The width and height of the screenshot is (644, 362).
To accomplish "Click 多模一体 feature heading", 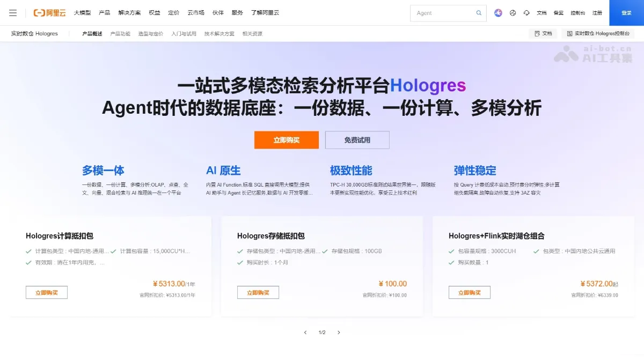I will pos(103,171).
